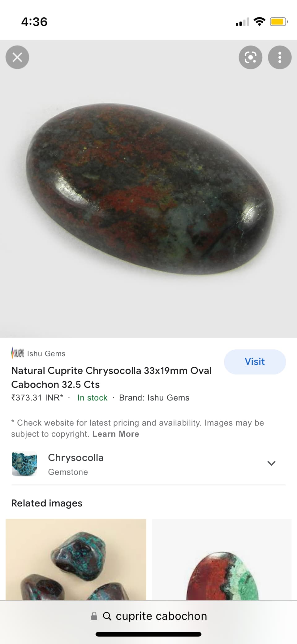297x644 pixels.
Task: Tap the Ishu Gems source name
Action: point(46,353)
